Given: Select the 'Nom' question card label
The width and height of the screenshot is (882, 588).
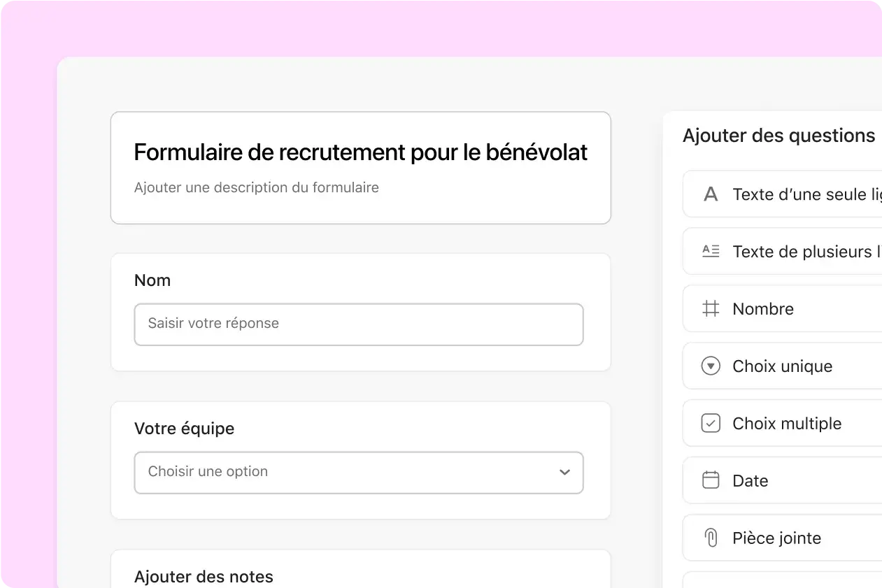Looking at the screenshot, I should pos(152,280).
